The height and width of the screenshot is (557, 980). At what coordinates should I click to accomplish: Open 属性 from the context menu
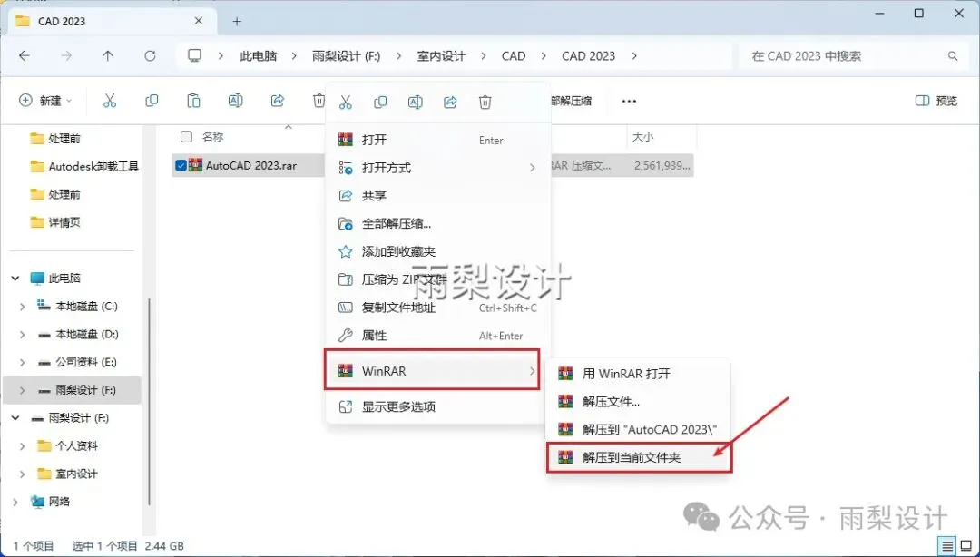coord(437,336)
